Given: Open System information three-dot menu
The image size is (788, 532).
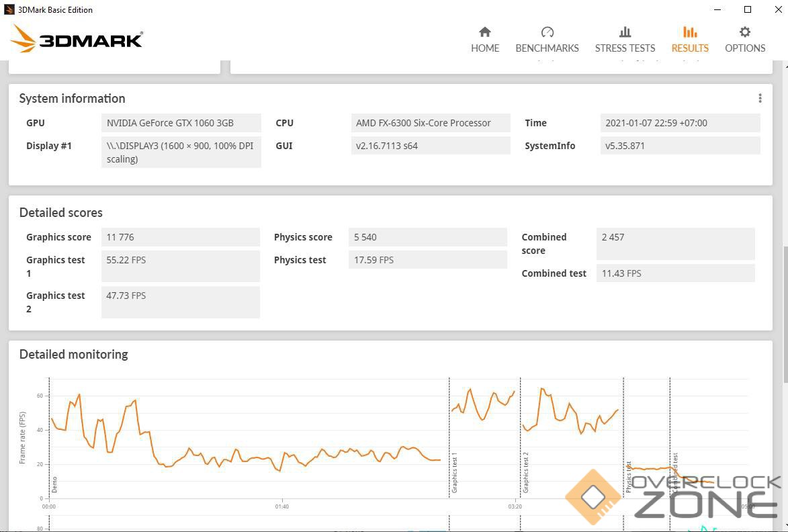Looking at the screenshot, I should pyautogui.click(x=760, y=99).
